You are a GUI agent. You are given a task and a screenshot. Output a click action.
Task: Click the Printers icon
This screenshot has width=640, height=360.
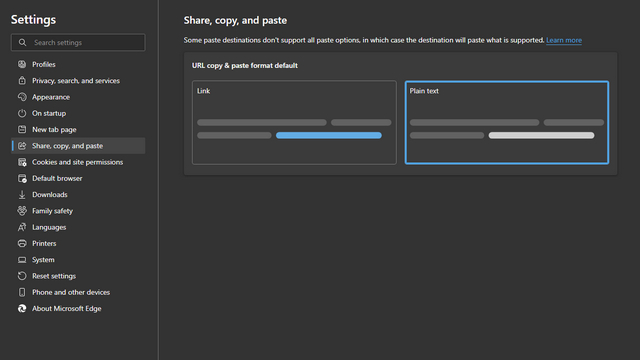pyautogui.click(x=22, y=243)
